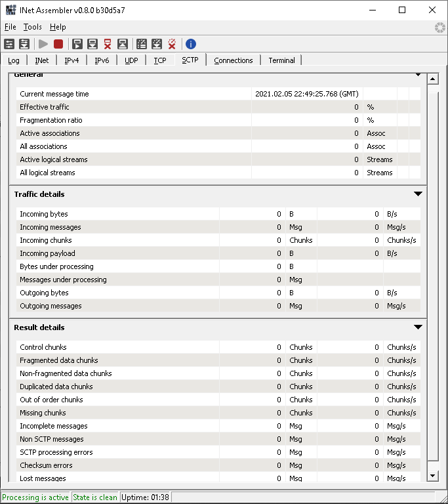448x504 pixels.
Task: Select the Effective traffic row
Action: [x=218, y=107]
